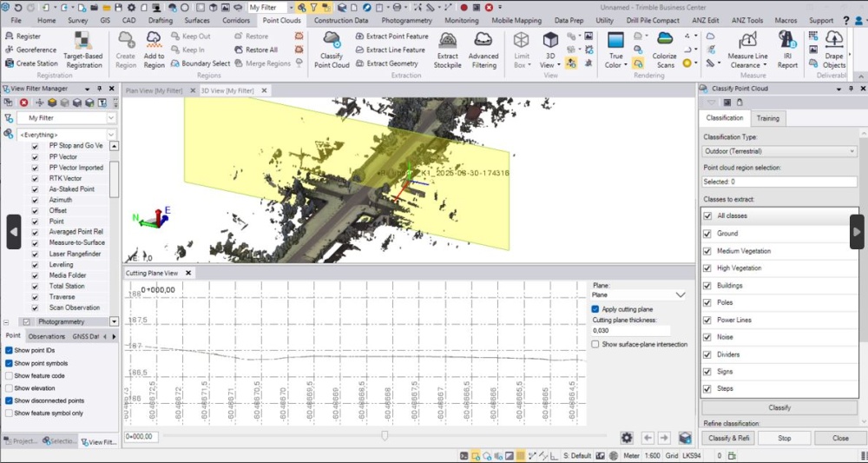Uncheck the Buildings class checkbox
Screen dimensions: 868x463
[x=707, y=286]
